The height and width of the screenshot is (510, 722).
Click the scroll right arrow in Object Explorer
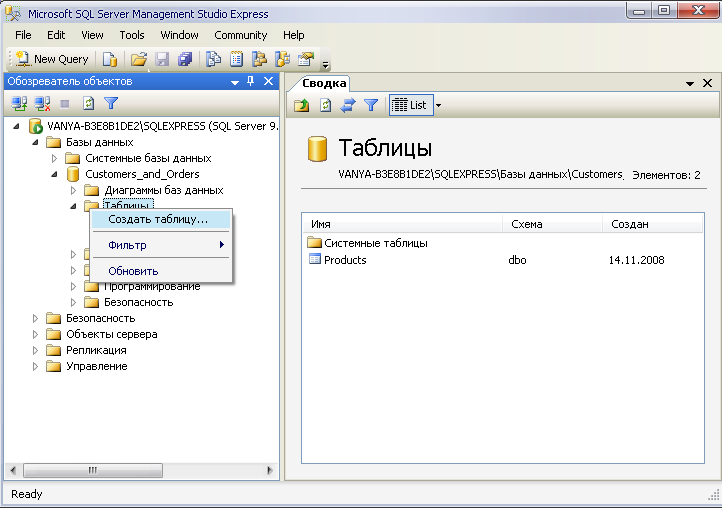coord(270,470)
